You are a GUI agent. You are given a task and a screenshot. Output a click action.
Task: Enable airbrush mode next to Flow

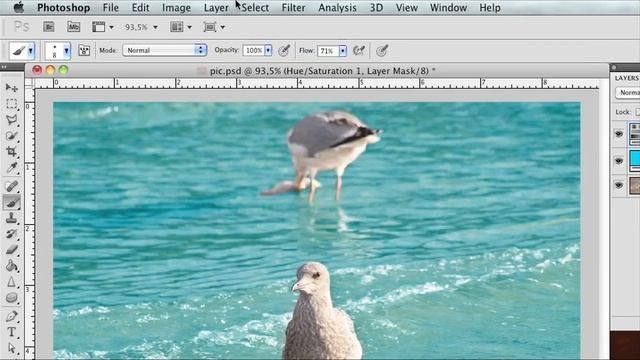coord(359,50)
